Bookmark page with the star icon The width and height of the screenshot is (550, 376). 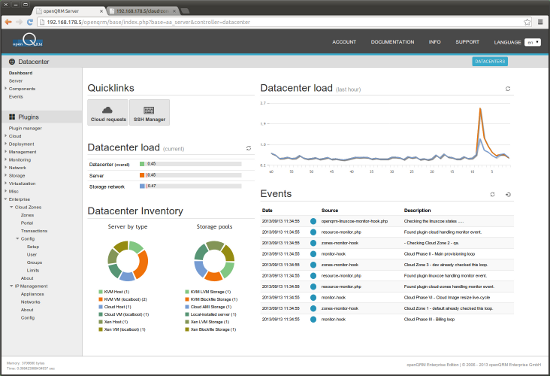(x=527, y=22)
